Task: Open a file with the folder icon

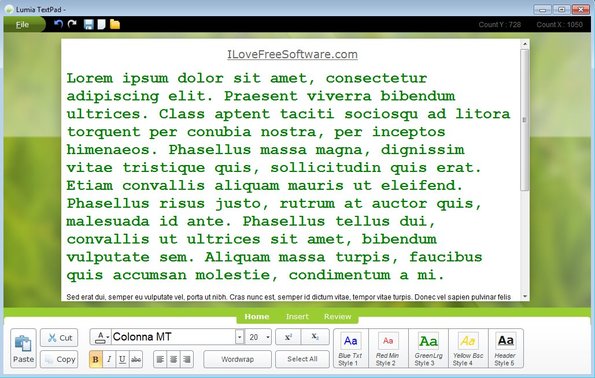Action: pyautogui.click(x=115, y=25)
